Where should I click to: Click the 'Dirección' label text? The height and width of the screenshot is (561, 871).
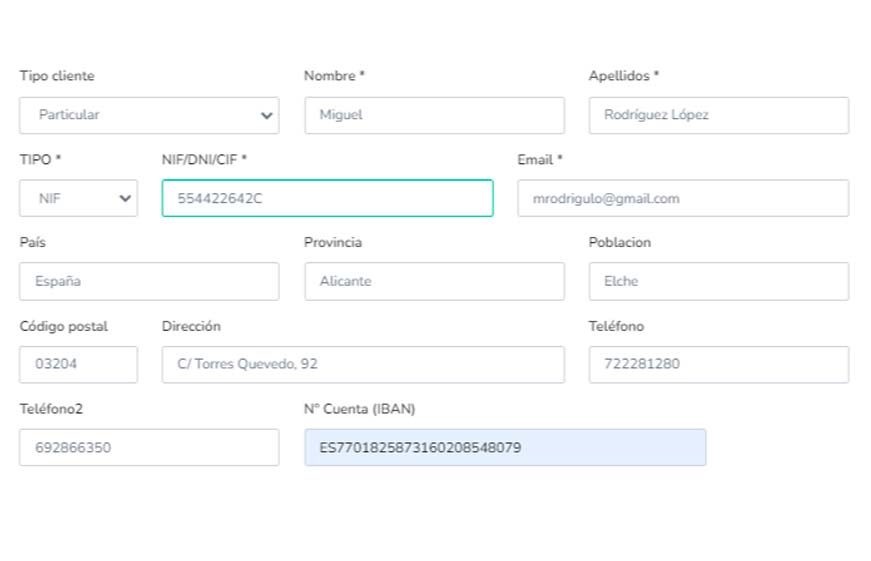tap(191, 326)
